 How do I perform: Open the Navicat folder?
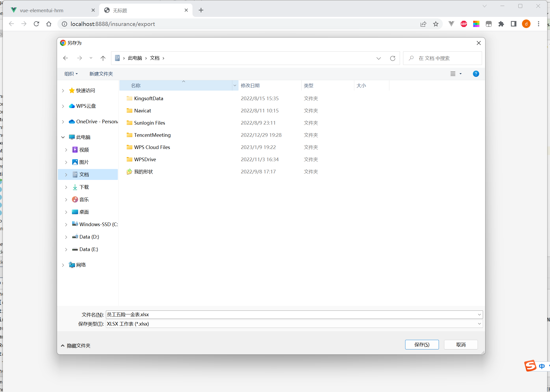(x=142, y=111)
